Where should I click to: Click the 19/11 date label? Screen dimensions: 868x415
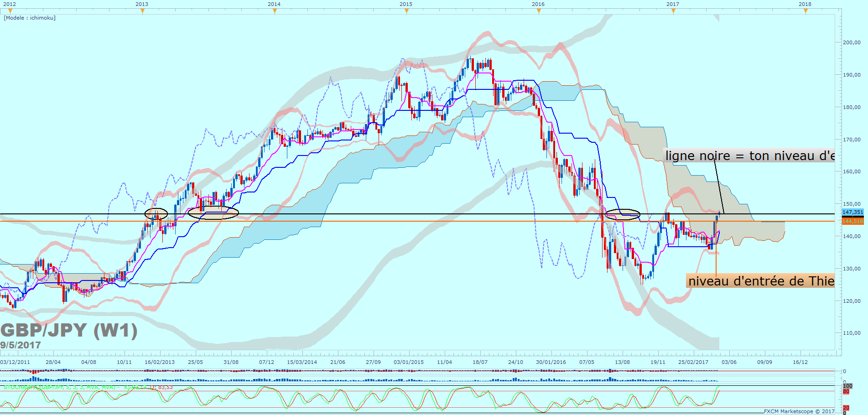pyautogui.click(x=658, y=362)
